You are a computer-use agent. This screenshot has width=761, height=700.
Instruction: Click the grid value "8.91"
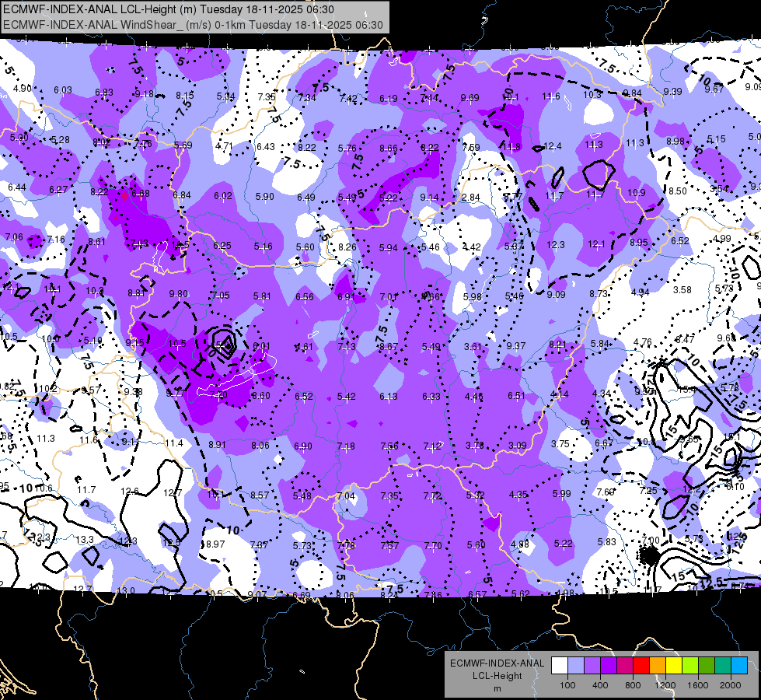pos(217,444)
